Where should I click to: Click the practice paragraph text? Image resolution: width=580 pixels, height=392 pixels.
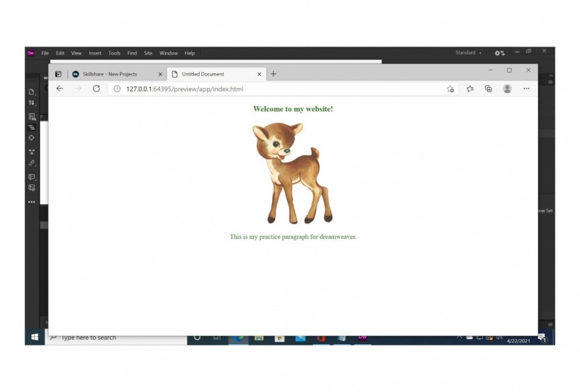[x=293, y=237]
